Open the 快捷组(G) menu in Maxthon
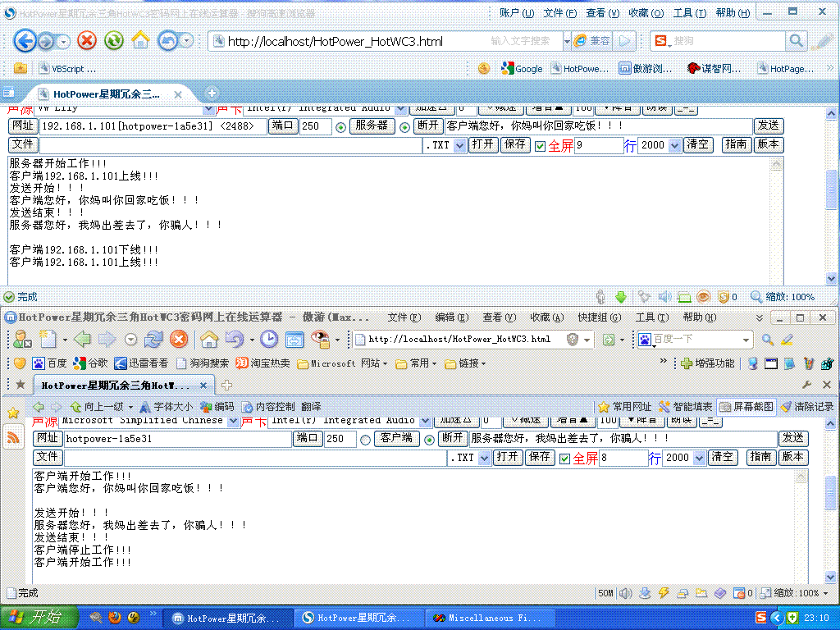 599,317
